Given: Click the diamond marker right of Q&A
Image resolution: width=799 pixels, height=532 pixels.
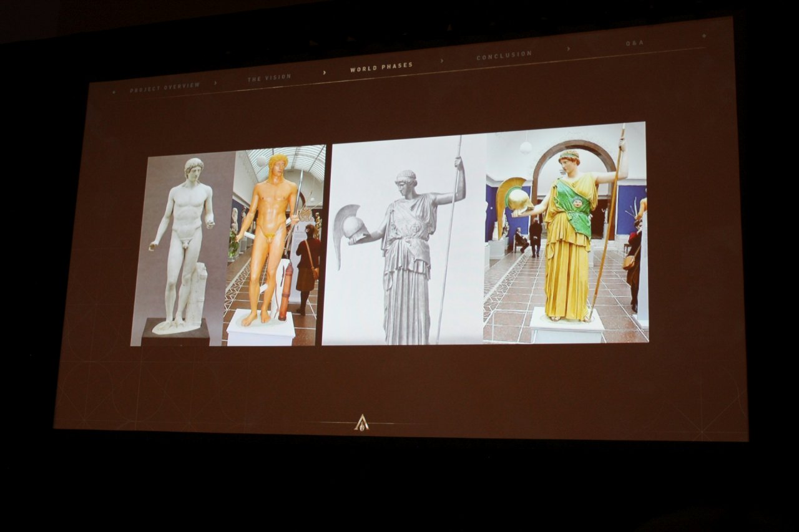Looking at the screenshot, I should 704,36.
